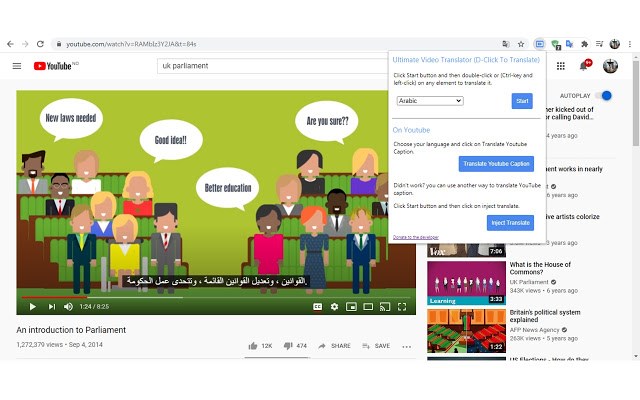Open the media control playlist icon
Viewport: 640px width, 400px height.
point(599,44)
